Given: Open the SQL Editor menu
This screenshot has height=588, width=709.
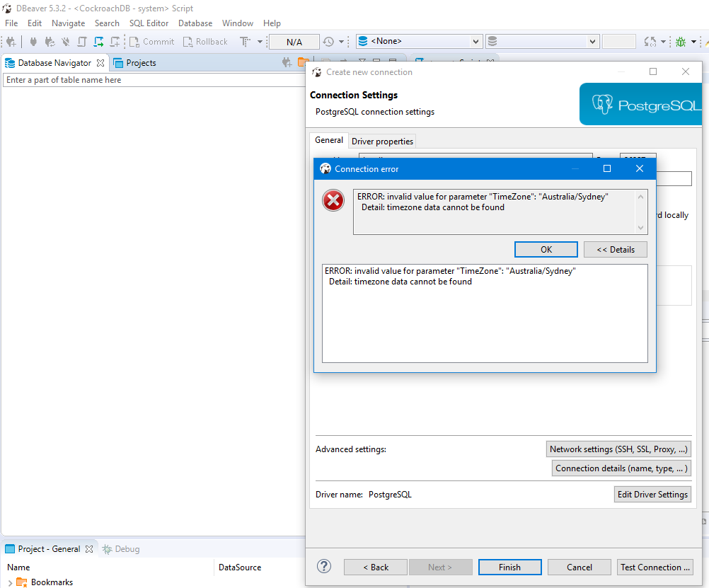Looking at the screenshot, I should [x=149, y=23].
